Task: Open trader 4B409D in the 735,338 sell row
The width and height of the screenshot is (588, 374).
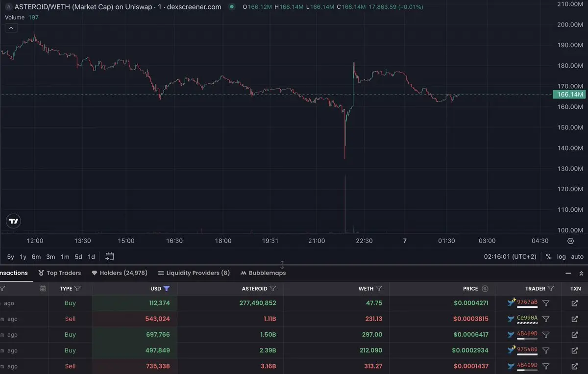Action: [x=527, y=365]
